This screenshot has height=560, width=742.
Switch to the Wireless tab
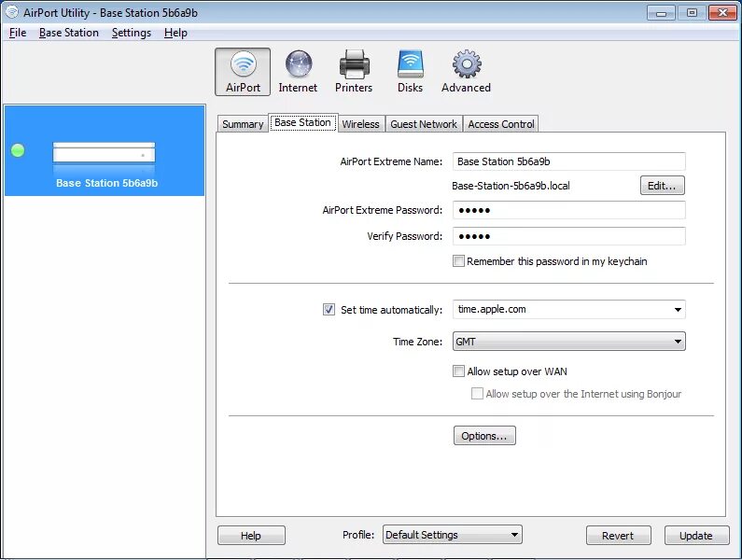click(x=360, y=124)
